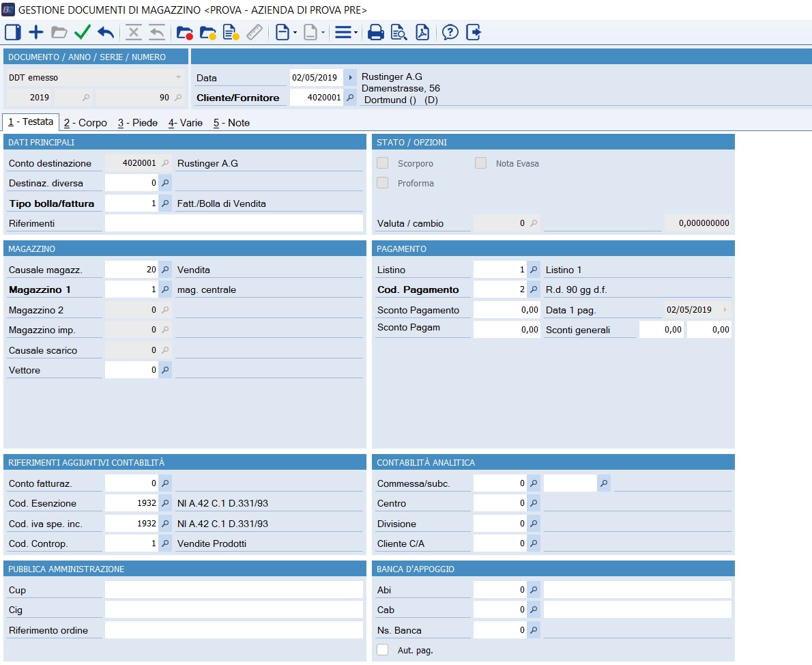Open help with the question mark icon
The image size is (812, 665).
[x=450, y=32]
